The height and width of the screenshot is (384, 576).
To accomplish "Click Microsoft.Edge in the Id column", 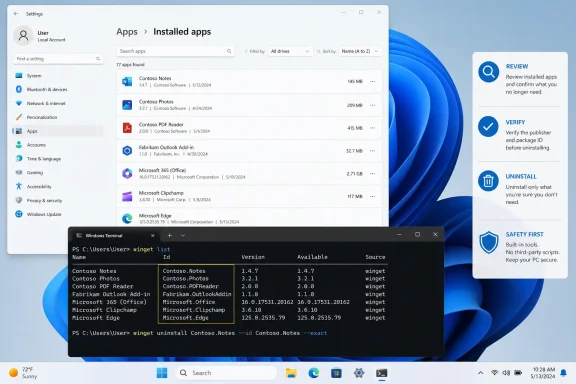I will (185, 318).
